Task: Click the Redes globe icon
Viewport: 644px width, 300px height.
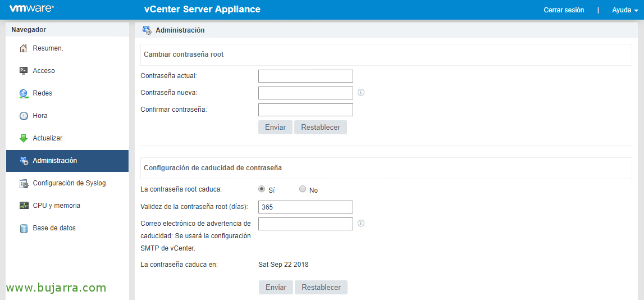Action: click(24, 93)
